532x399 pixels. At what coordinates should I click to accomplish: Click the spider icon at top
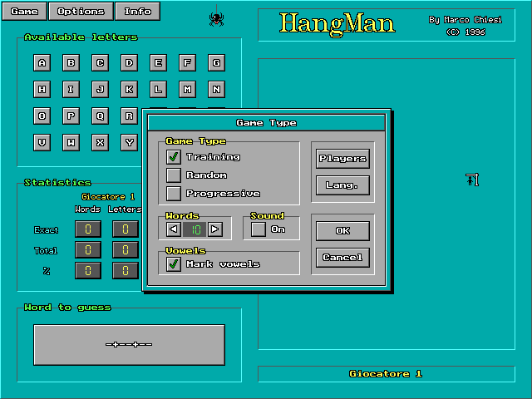coord(216,19)
